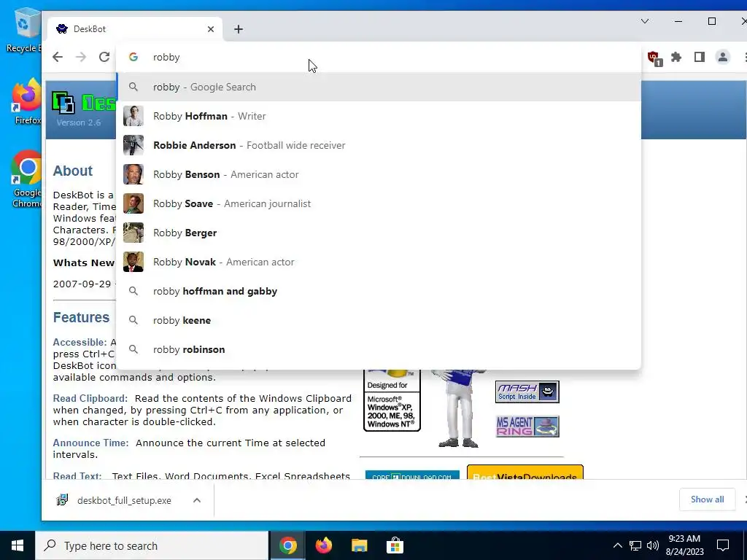The image size is (747, 560).
Task: Click the 'Read Clipboard:' feature label
Action: point(90,398)
